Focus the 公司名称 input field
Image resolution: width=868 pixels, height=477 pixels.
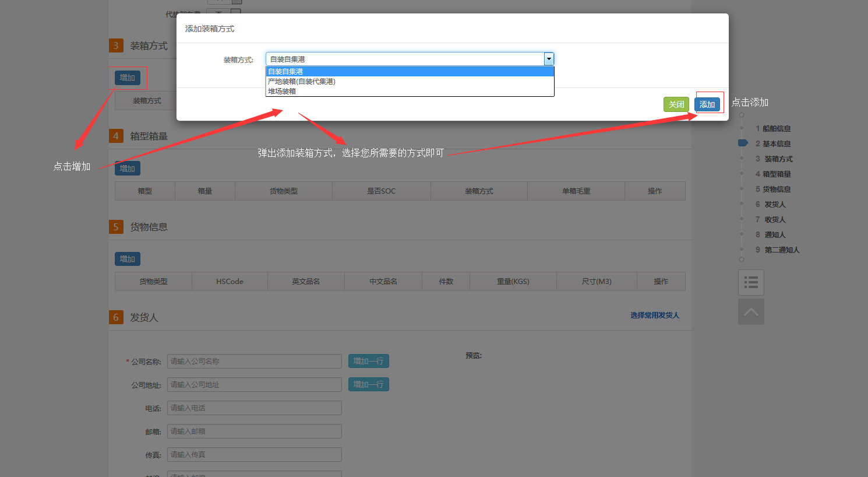click(x=254, y=362)
